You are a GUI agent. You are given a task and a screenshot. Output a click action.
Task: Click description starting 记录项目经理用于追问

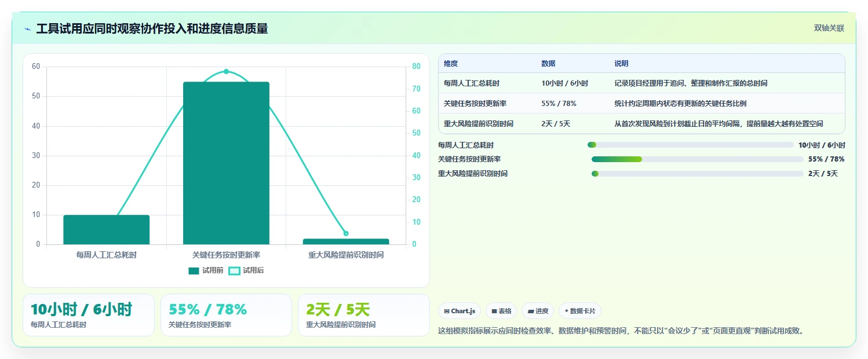click(x=691, y=83)
